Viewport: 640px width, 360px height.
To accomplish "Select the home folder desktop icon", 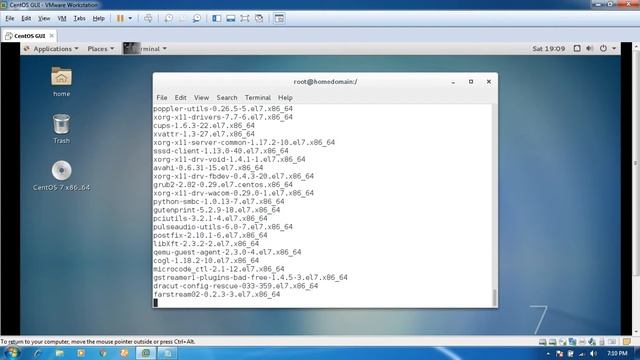I will (61, 82).
